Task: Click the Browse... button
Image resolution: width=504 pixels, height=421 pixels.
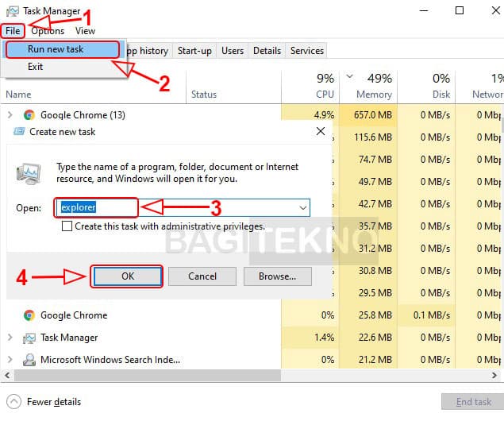Action: 277,276
